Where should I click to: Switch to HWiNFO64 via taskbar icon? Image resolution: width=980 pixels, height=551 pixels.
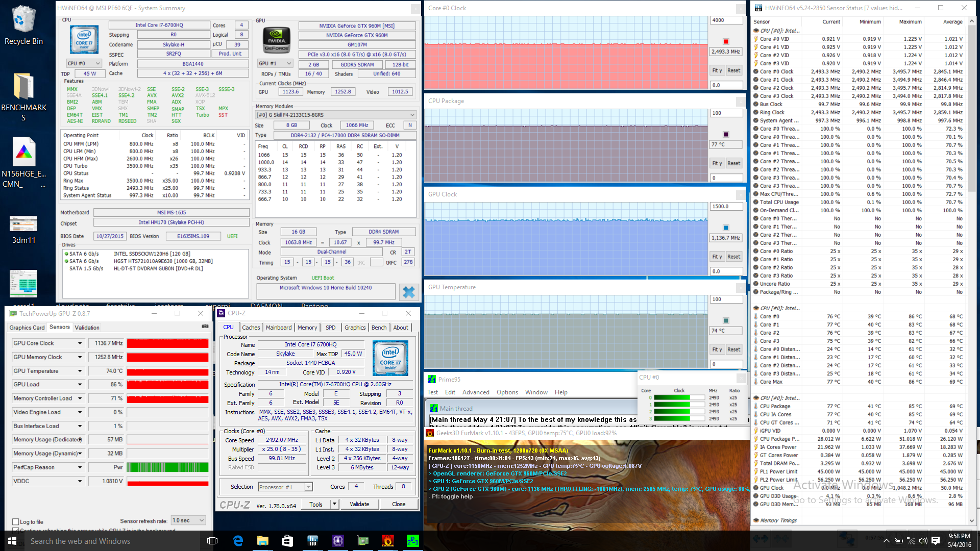312,541
